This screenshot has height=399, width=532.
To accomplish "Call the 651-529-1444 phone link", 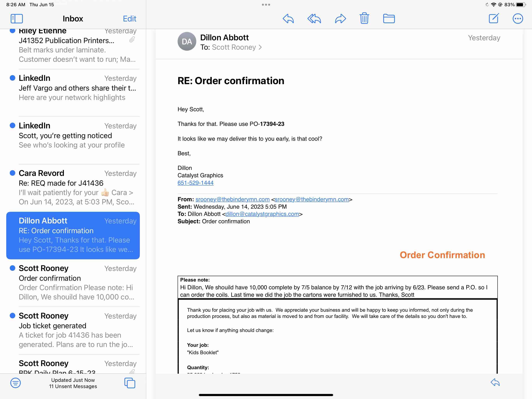I will click(195, 183).
